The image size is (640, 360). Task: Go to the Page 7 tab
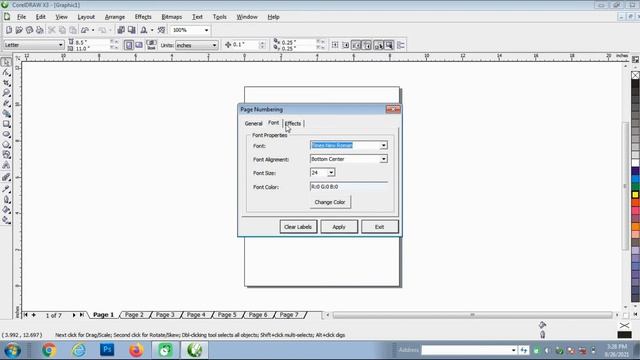pyautogui.click(x=289, y=315)
